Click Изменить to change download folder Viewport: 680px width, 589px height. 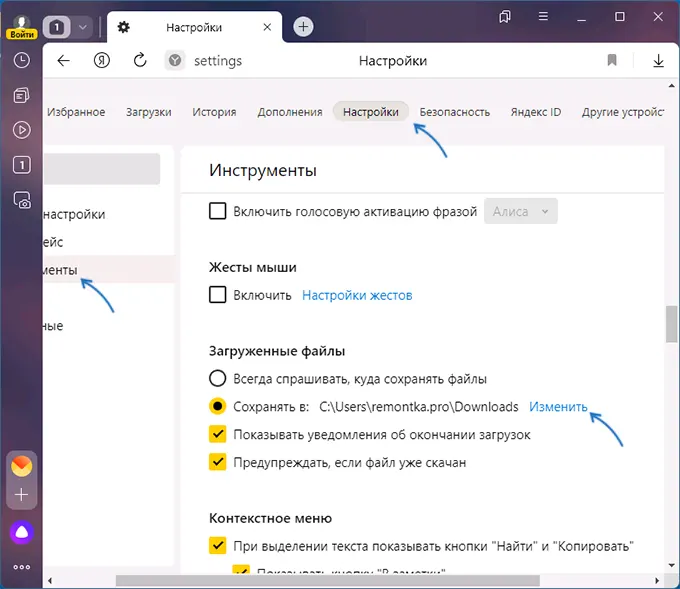(558, 406)
